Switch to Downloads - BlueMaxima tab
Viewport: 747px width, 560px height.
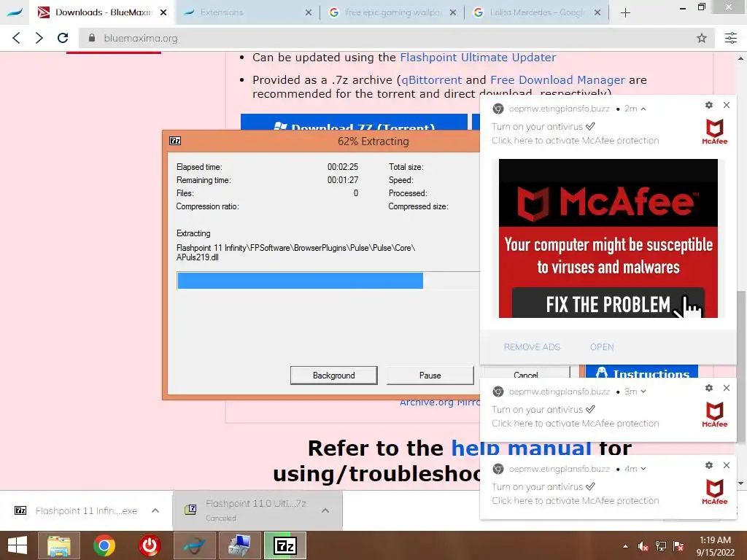[102, 12]
